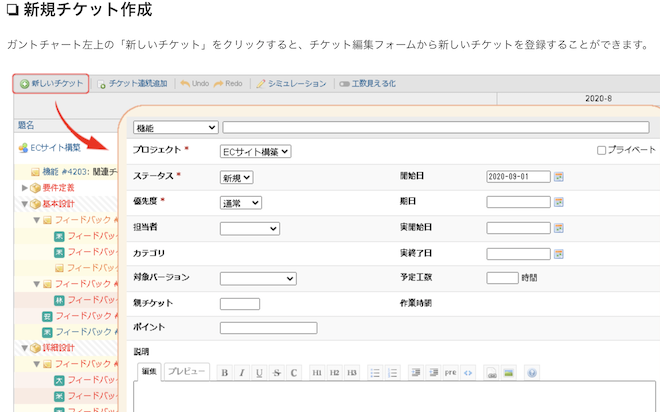Open the 優先度 dropdown showing 通常
The image size is (660, 412).
click(241, 203)
